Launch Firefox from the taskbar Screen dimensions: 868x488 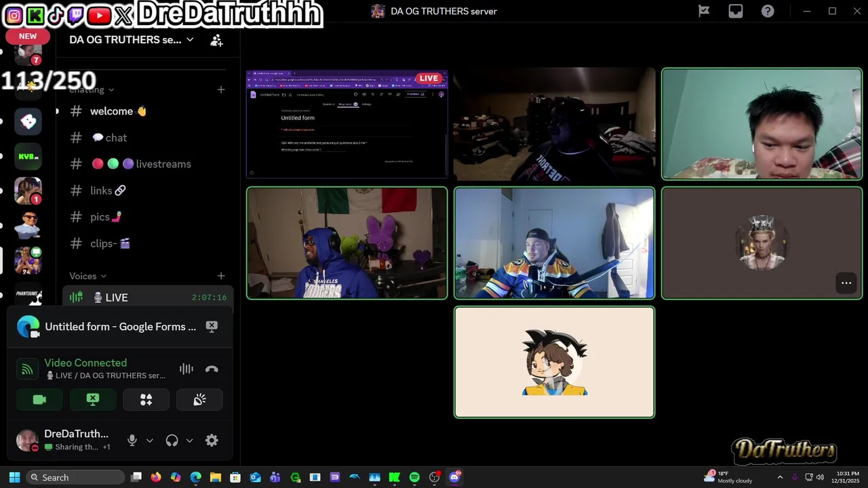click(x=156, y=477)
